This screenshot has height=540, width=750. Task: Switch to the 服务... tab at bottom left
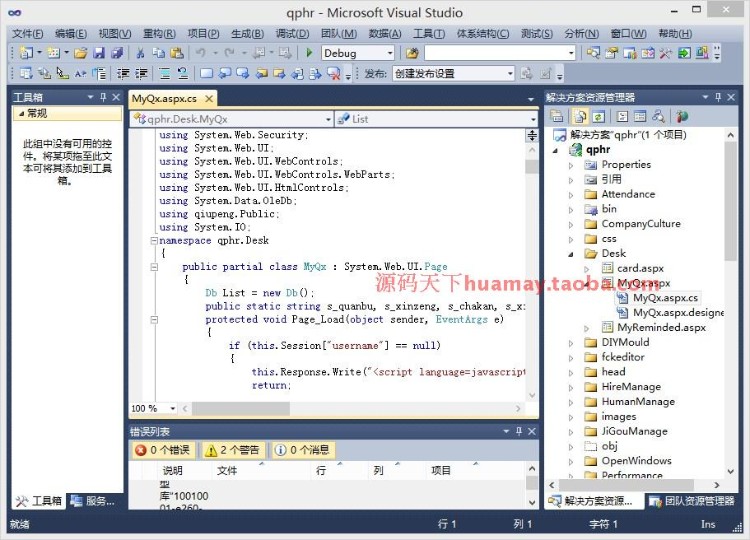pyautogui.click(x=93, y=501)
